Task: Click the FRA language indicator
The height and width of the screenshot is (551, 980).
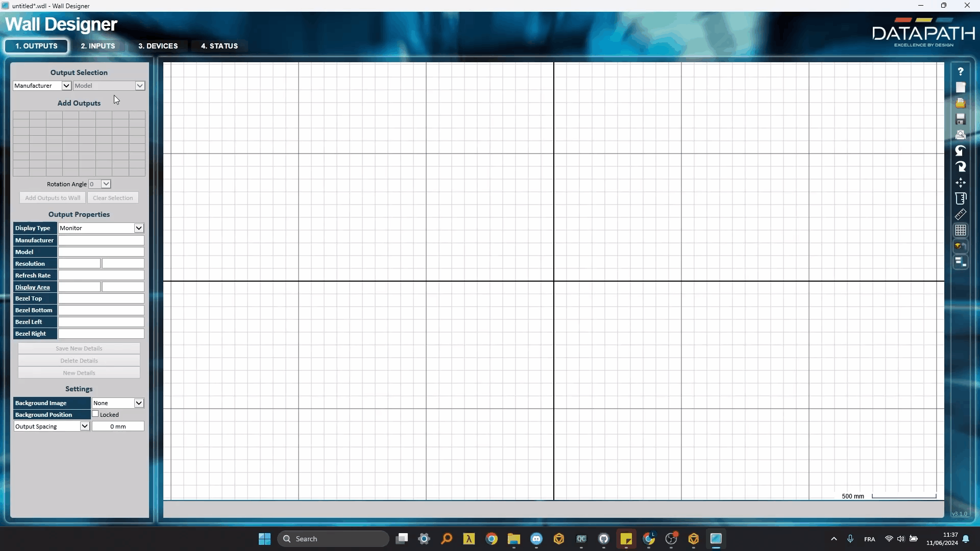Action: [870, 539]
